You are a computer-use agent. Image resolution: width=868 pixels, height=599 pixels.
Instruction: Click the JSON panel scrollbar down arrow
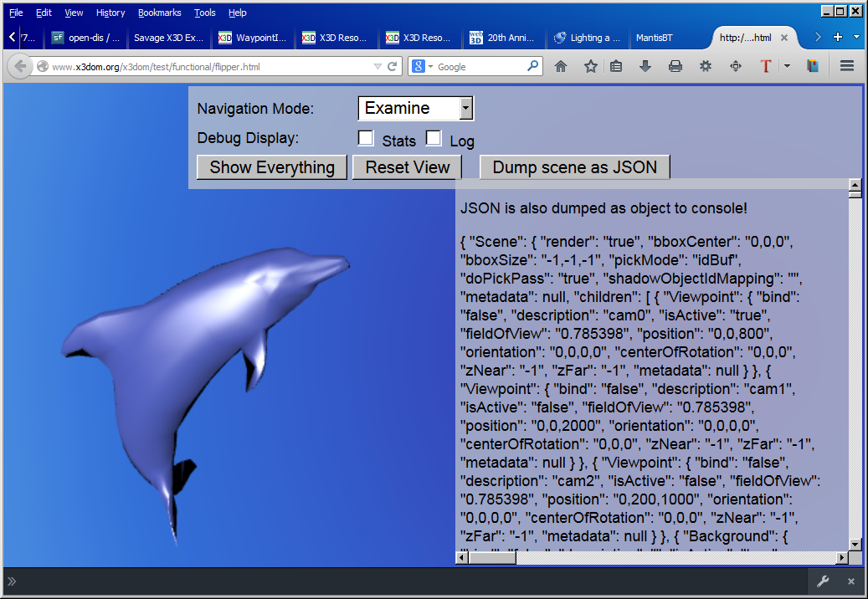[x=855, y=545]
